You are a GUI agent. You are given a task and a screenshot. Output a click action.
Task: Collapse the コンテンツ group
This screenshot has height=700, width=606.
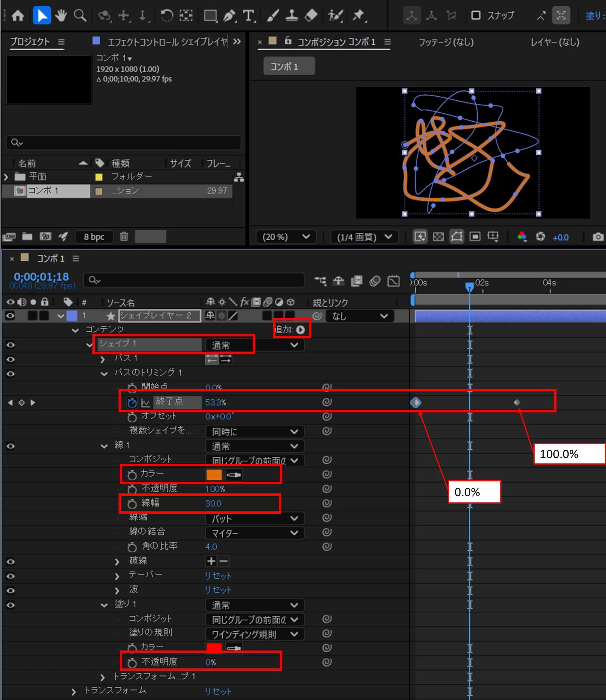(75, 330)
